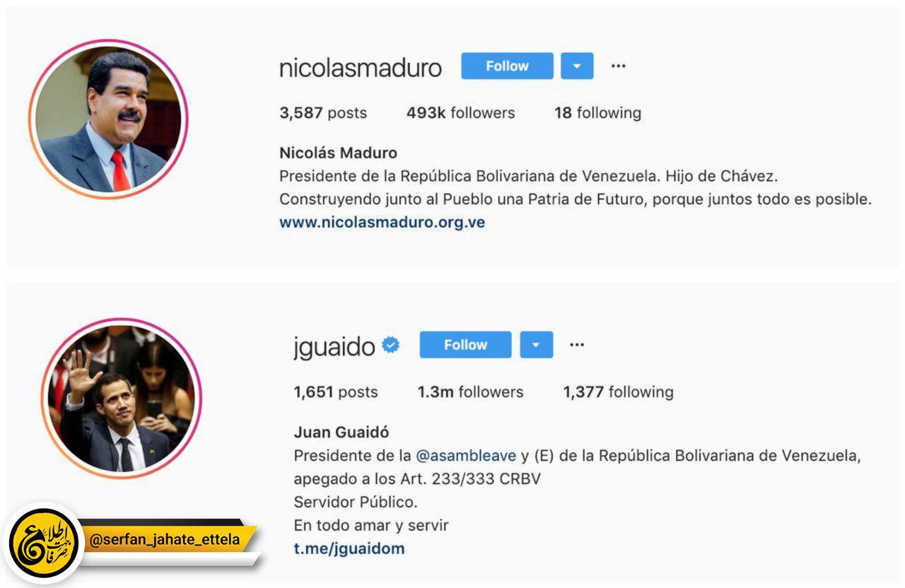This screenshot has width=905, height=588.
Task: Expand the dropdown arrow beside nicolasmaduro's Follow
Action: click(x=577, y=66)
